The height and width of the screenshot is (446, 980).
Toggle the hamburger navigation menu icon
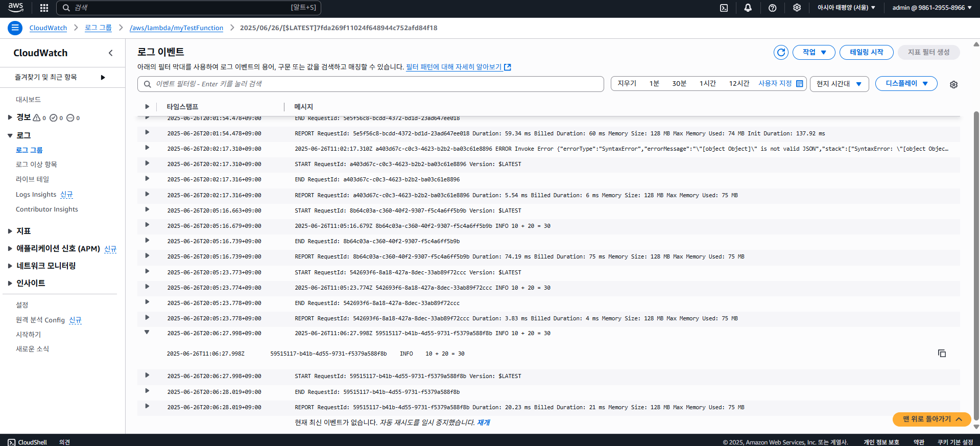click(15, 28)
